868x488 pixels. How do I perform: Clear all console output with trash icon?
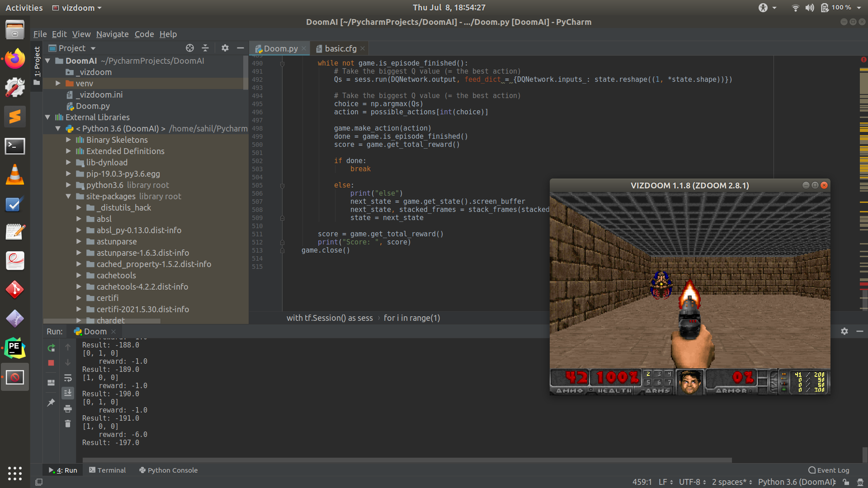pyautogui.click(x=68, y=423)
